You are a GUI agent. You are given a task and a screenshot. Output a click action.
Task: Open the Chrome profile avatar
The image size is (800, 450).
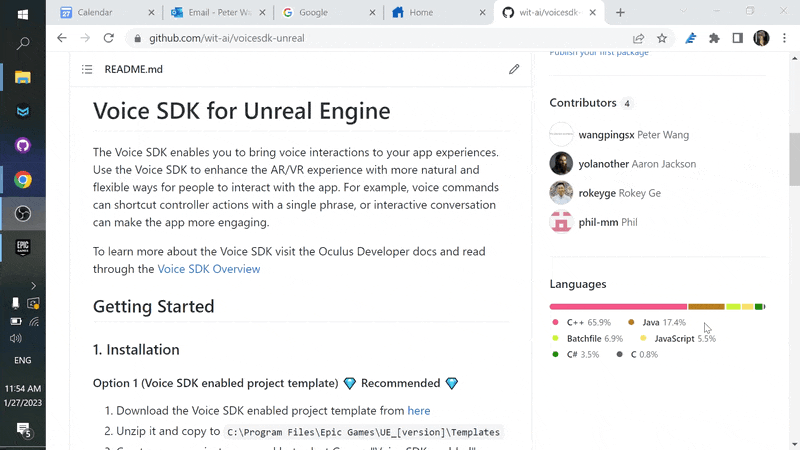(x=761, y=38)
